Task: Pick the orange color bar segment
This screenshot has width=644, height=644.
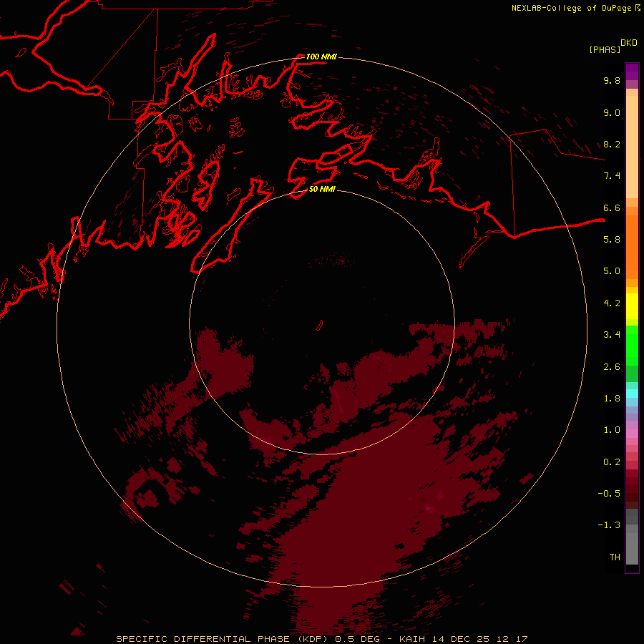Action: pos(632,247)
